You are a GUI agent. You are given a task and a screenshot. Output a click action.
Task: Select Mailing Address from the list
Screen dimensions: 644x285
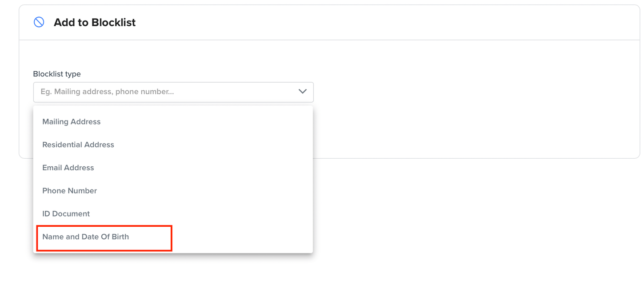click(173, 122)
